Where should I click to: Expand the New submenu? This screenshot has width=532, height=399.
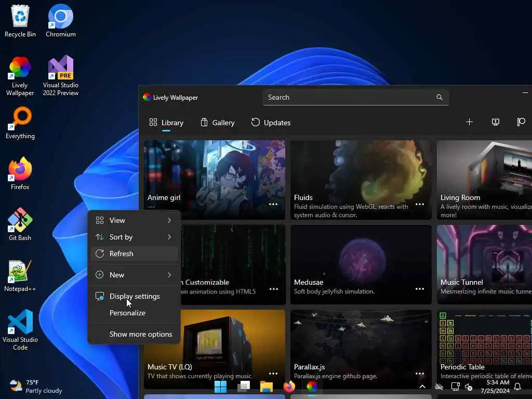[x=134, y=275]
